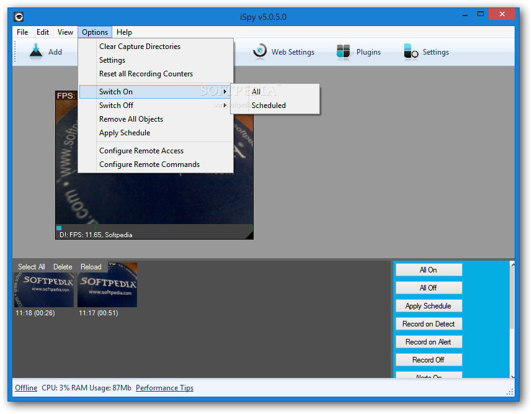This screenshot has width=532, height=414.
Task: Select Apply Schedule menu entry
Action: click(x=156, y=133)
